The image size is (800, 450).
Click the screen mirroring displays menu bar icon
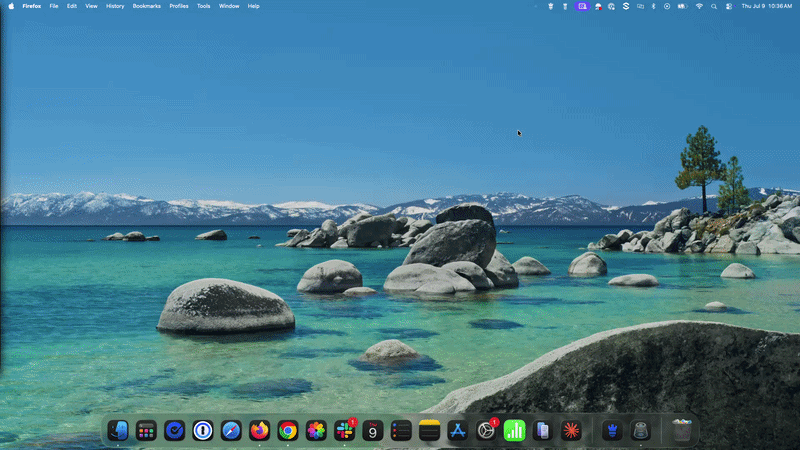640,6
